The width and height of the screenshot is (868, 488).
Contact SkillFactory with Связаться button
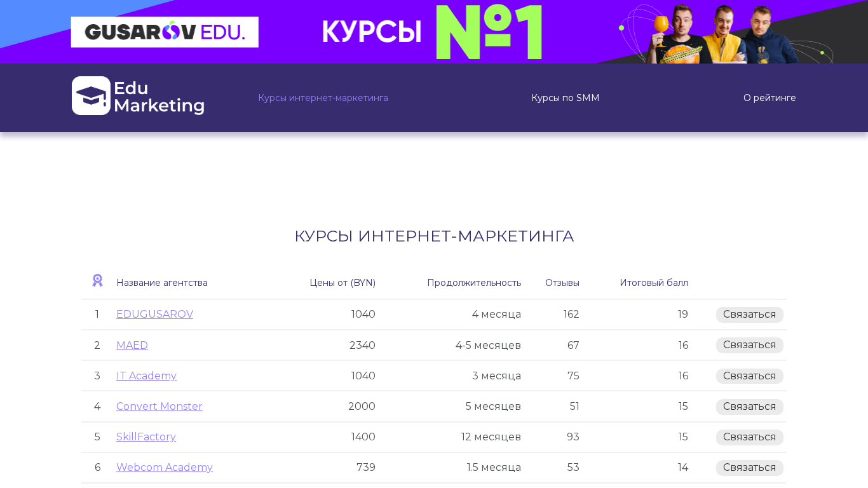(x=750, y=437)
